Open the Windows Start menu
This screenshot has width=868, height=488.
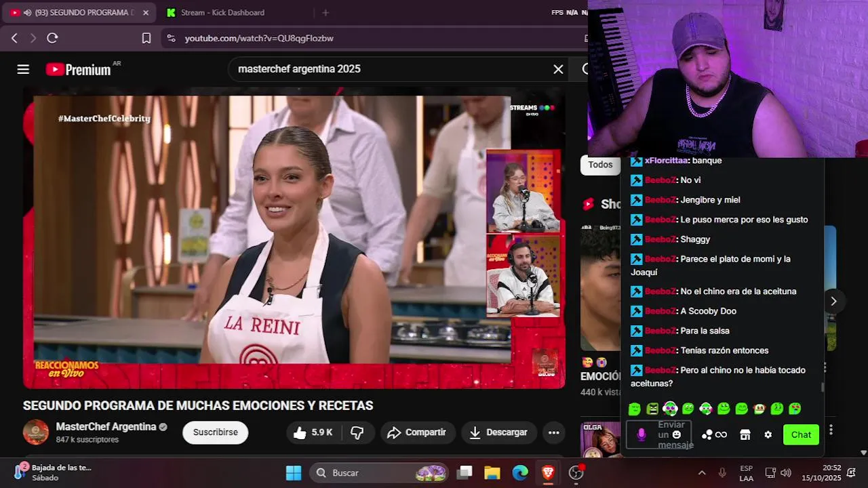(x=294, y=472)
